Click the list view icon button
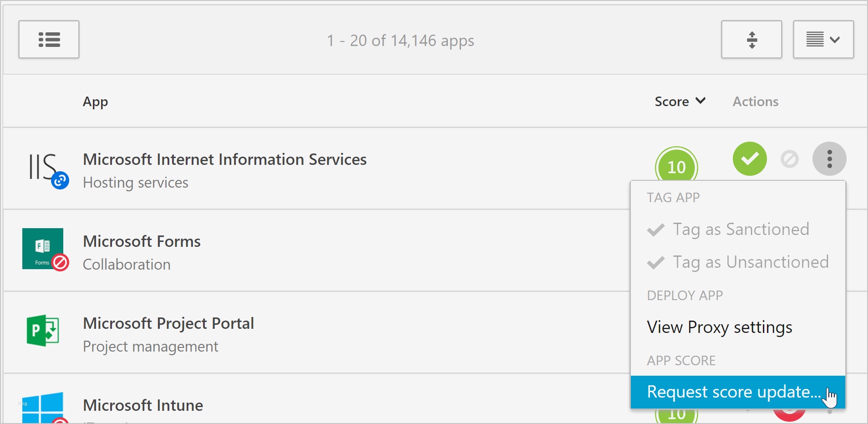The image size is (868, 424). (x=49, y=40)
